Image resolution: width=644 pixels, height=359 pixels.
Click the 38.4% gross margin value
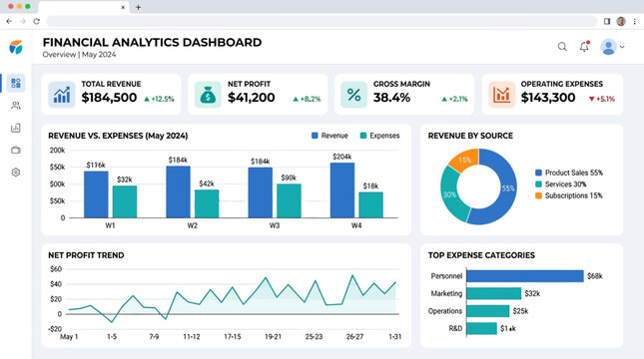pyautogui.click(x=391, y=98)
